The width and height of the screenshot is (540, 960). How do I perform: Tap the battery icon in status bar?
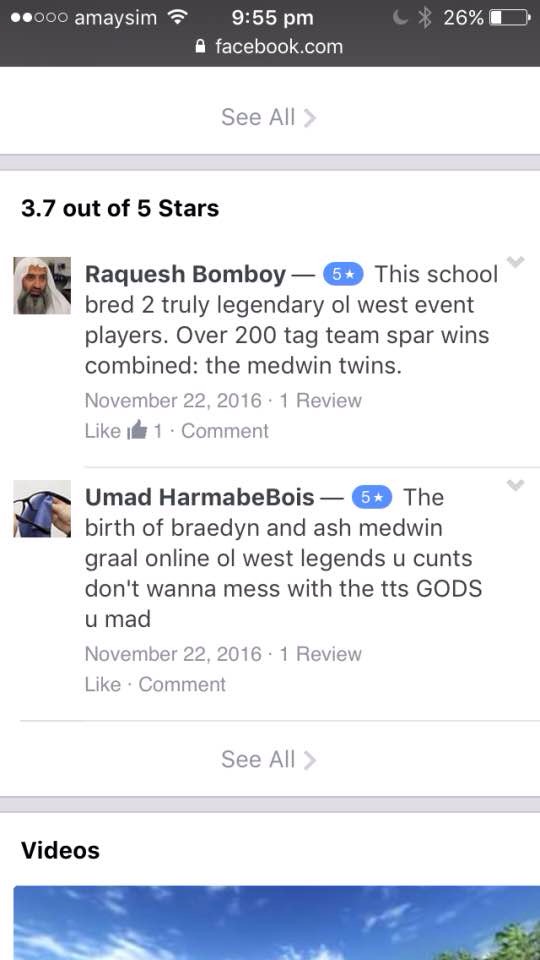[x=510, y=17]
